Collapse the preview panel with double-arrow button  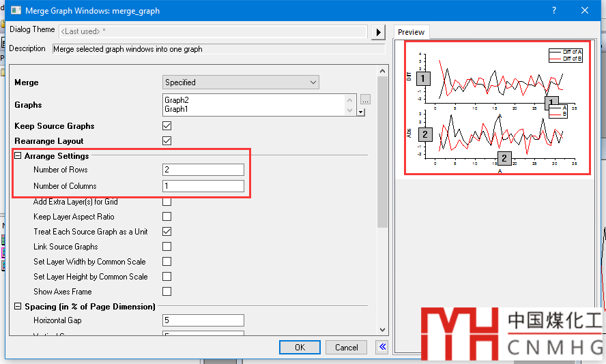click(x=382, y=347)
